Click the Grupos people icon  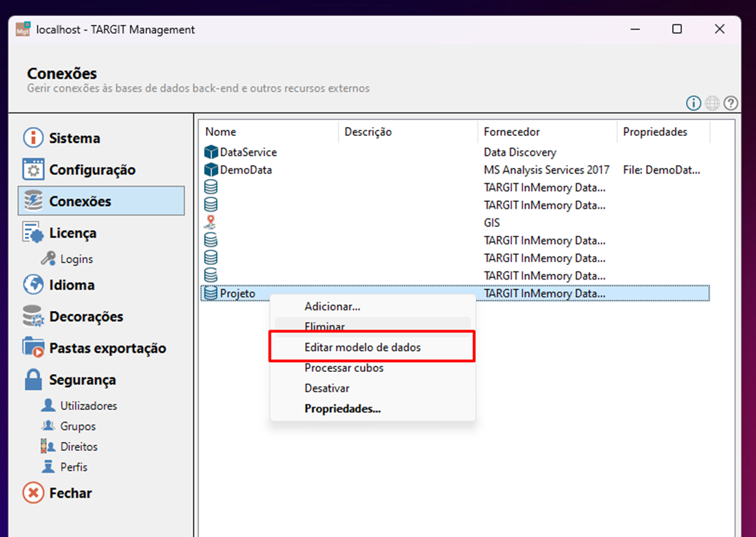point(49,425)
